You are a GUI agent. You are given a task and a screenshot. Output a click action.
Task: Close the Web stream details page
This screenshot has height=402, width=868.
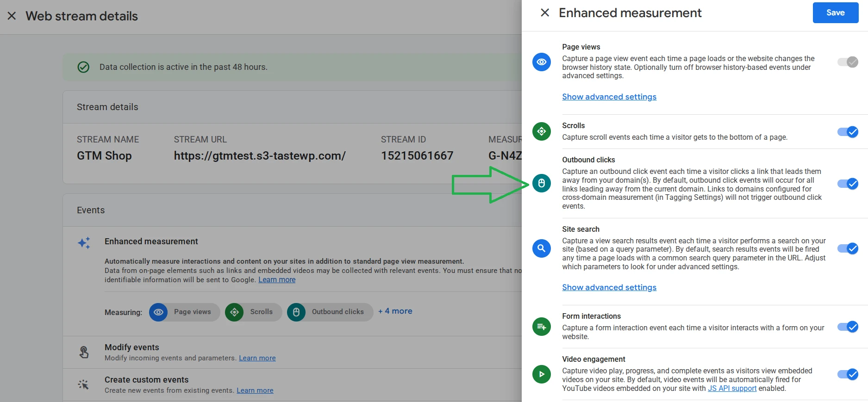pos(12,16)
